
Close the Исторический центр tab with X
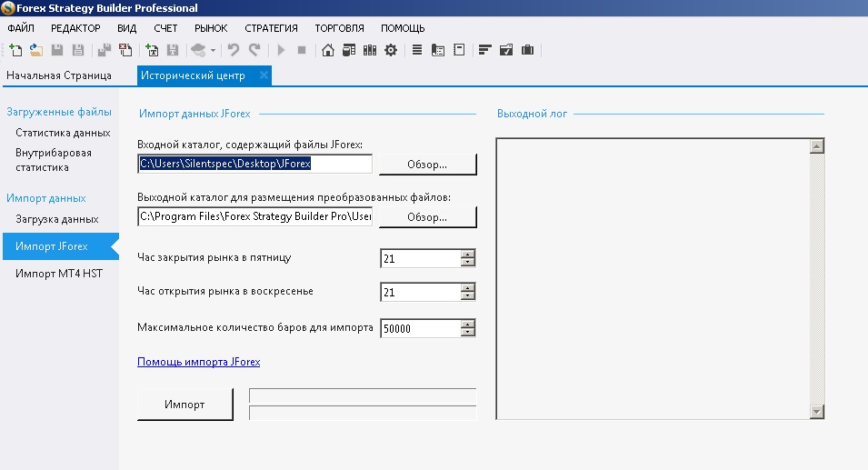(264, 75)
